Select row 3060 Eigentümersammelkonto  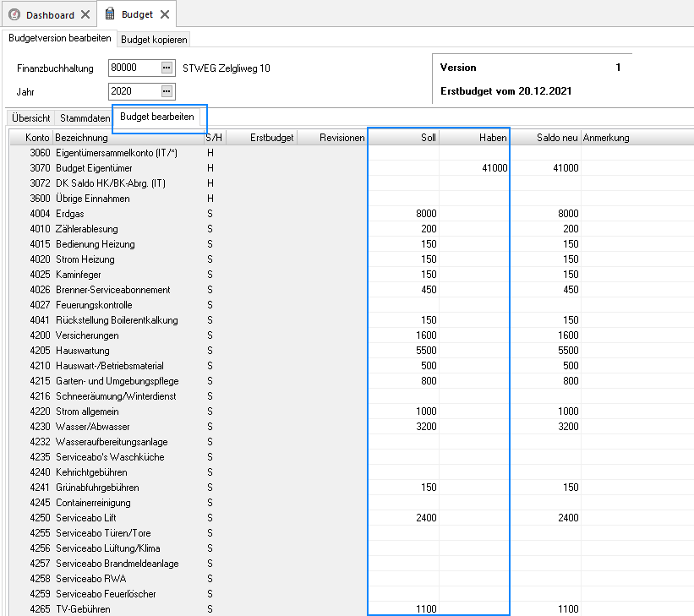click(352, 153)
